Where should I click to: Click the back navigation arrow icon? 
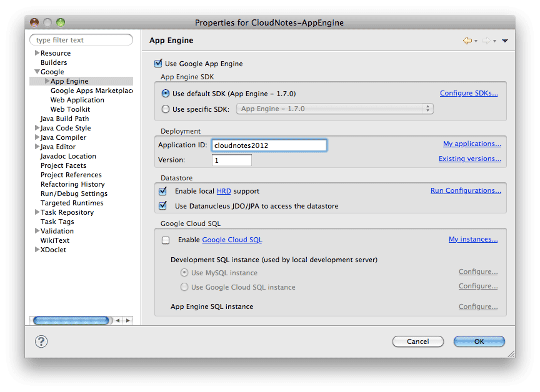click(x=467, y=41)
